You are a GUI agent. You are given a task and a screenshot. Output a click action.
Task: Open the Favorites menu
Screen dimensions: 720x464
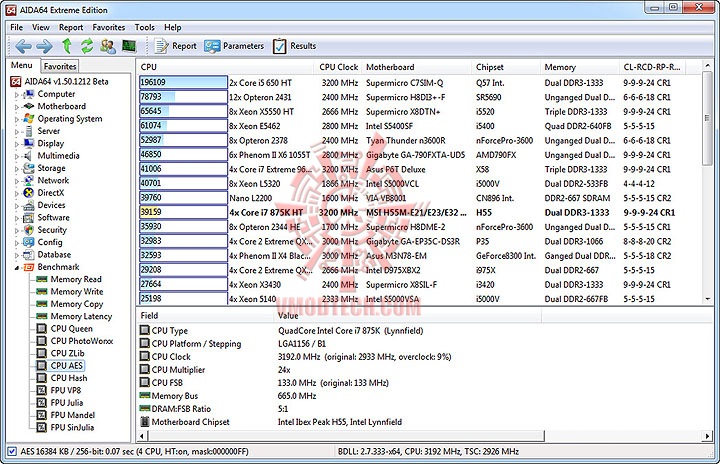click(109, 28)
